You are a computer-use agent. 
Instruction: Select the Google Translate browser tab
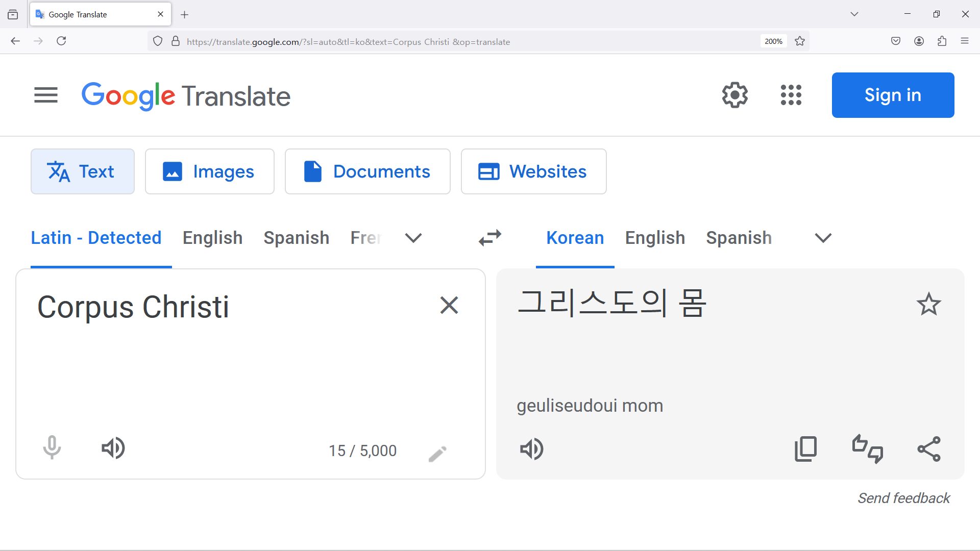pos(101,14)
